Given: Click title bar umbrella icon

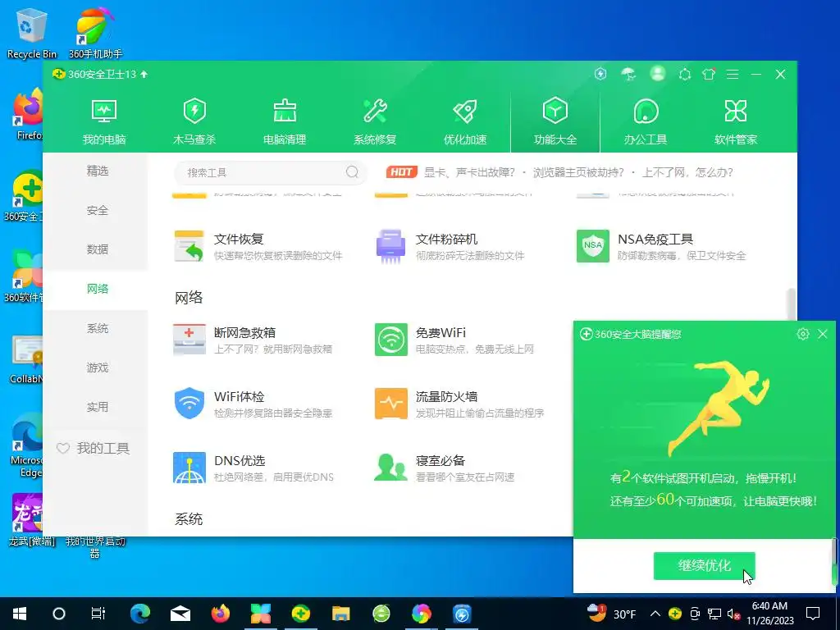Looking at the screenshot, I should [628, 74].
